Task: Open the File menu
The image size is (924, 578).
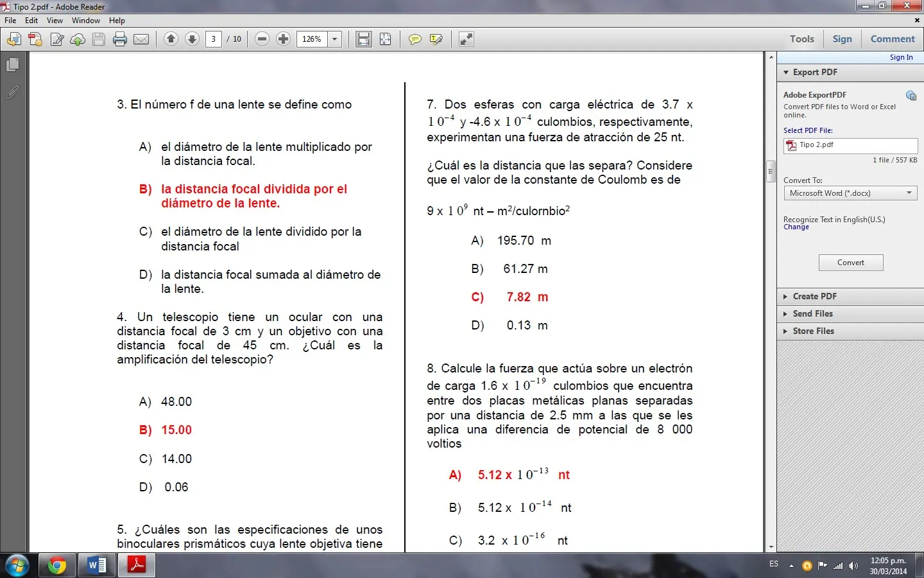Action: (x=10, y=21)
